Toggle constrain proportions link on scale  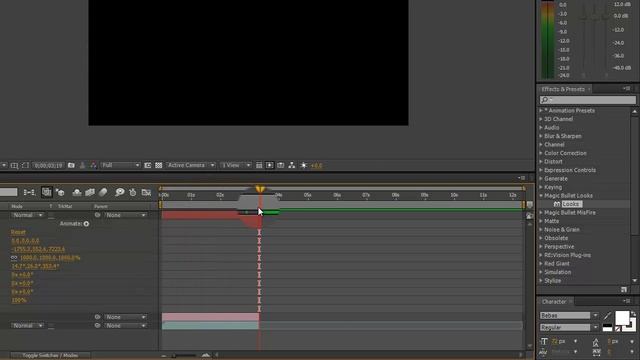click(14, 258)
